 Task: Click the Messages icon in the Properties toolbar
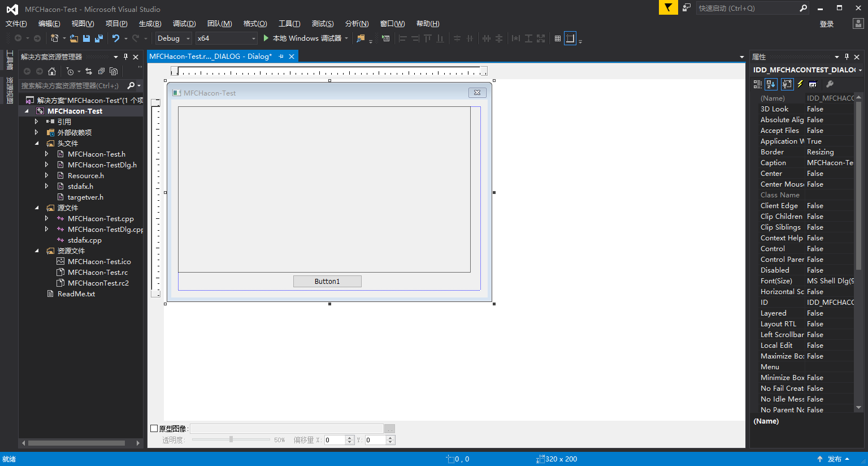pos(814,84)
